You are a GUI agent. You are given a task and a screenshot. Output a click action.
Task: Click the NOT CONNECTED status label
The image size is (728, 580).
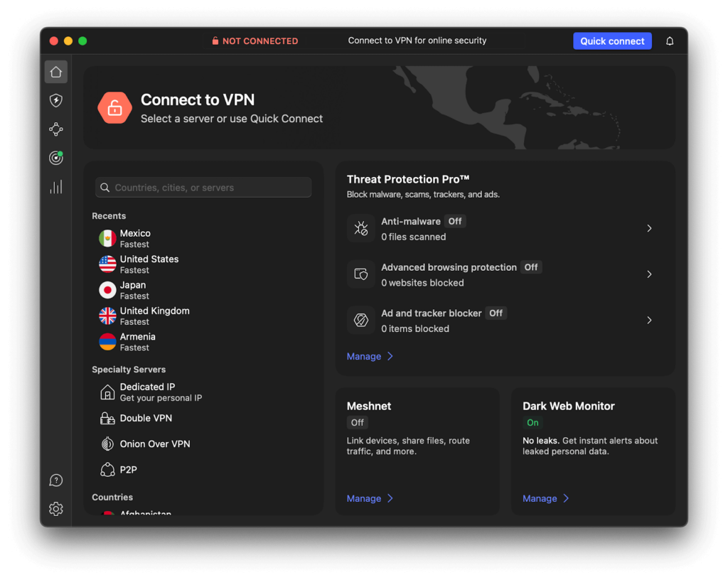[x=260, y=41]
